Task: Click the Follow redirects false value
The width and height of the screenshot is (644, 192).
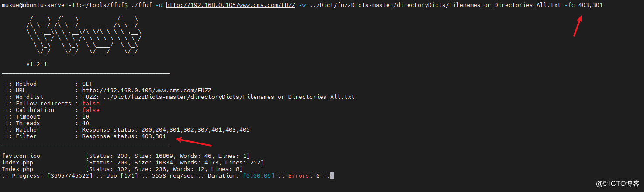Action: click(91, 103)
